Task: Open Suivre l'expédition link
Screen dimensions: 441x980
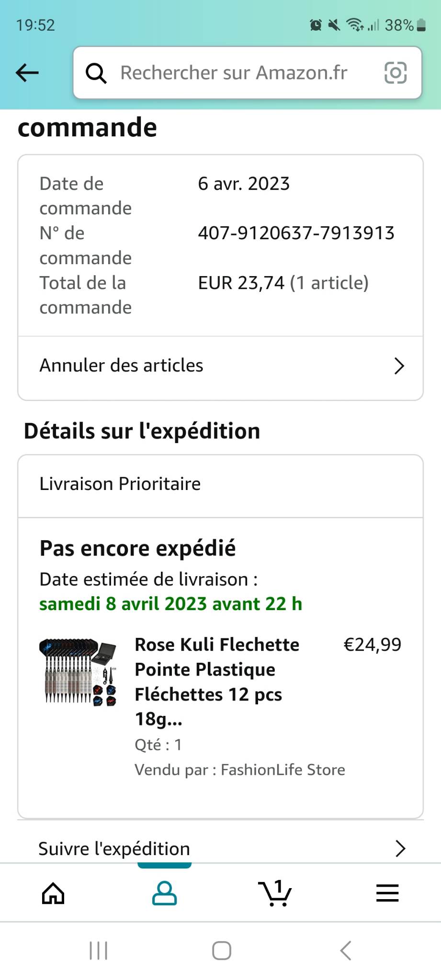Action: (114, 848)
